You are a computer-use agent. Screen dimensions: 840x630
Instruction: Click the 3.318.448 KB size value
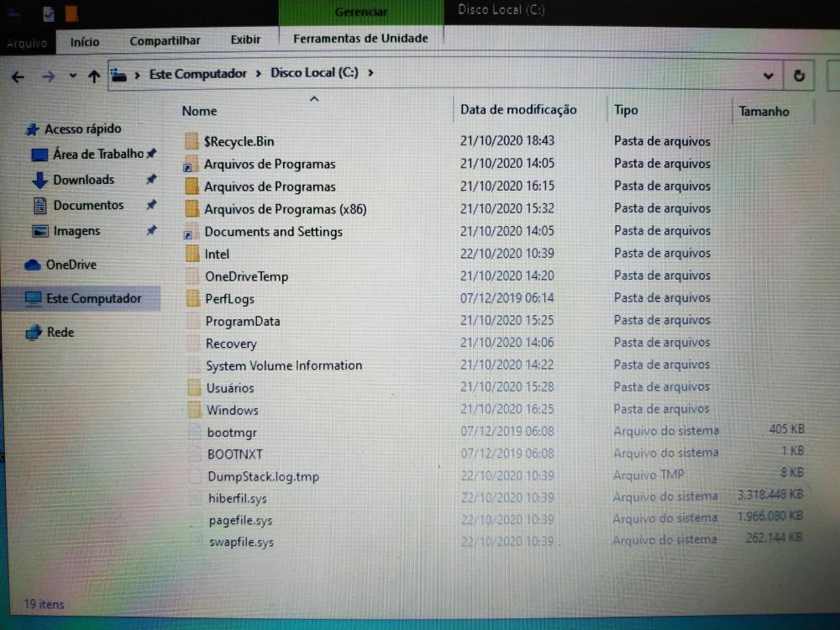tap(770, 495)
